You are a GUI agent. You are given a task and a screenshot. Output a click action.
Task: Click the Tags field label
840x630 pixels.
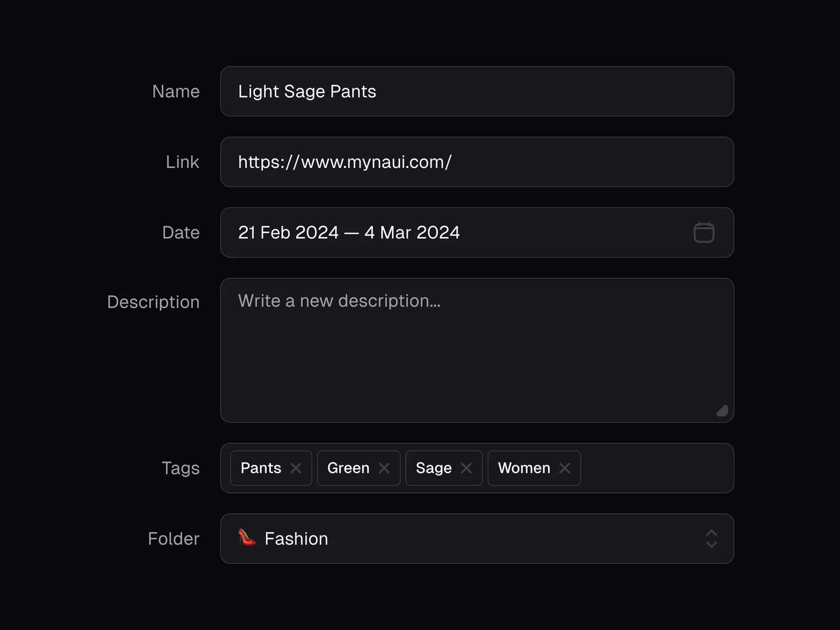[x=181, y=468]
